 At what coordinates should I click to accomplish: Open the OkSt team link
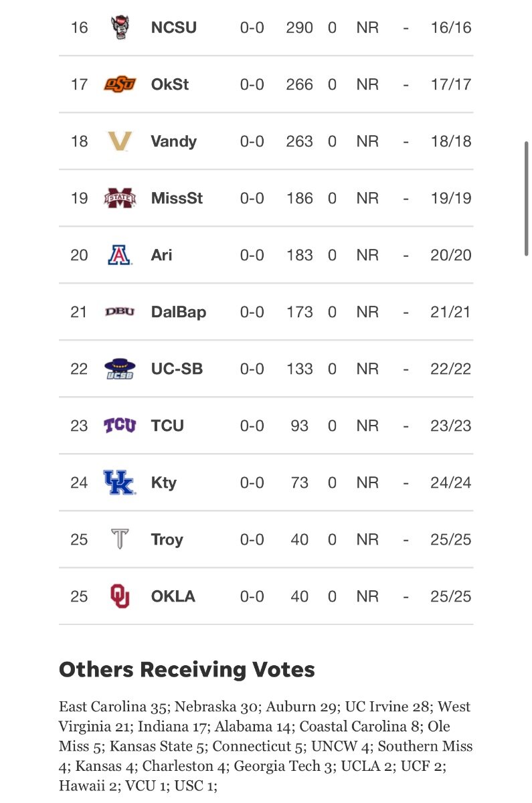(x=170, y=84)
